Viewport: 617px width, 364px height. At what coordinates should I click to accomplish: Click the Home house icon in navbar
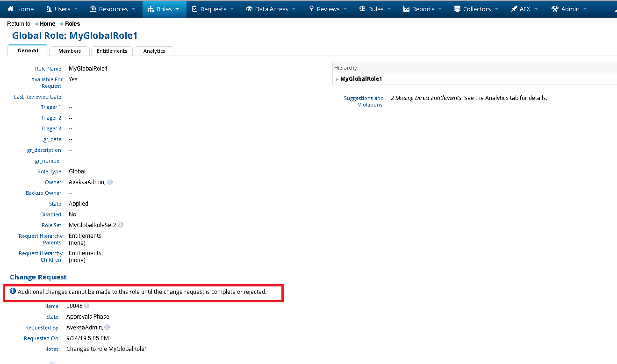click(10, 9)
